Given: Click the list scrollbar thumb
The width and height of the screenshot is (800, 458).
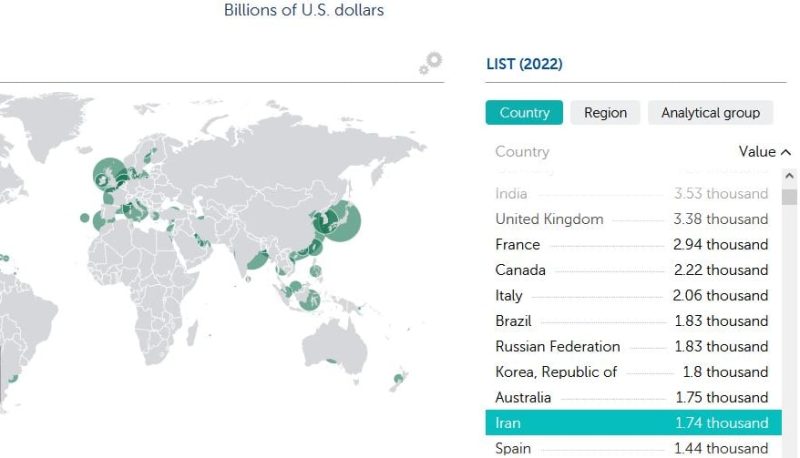Looking at the screenshot, I should pyautogui.click(x=789, y=196).
